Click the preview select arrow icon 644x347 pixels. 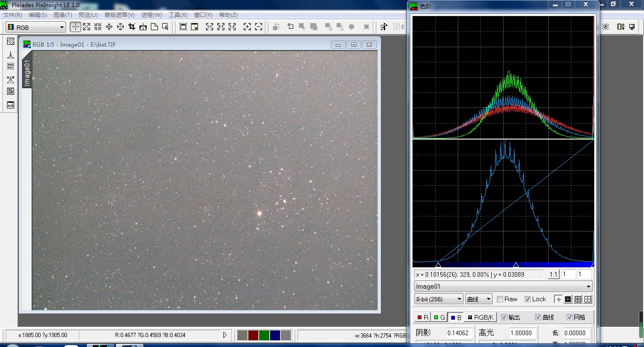tap(165, 27)
